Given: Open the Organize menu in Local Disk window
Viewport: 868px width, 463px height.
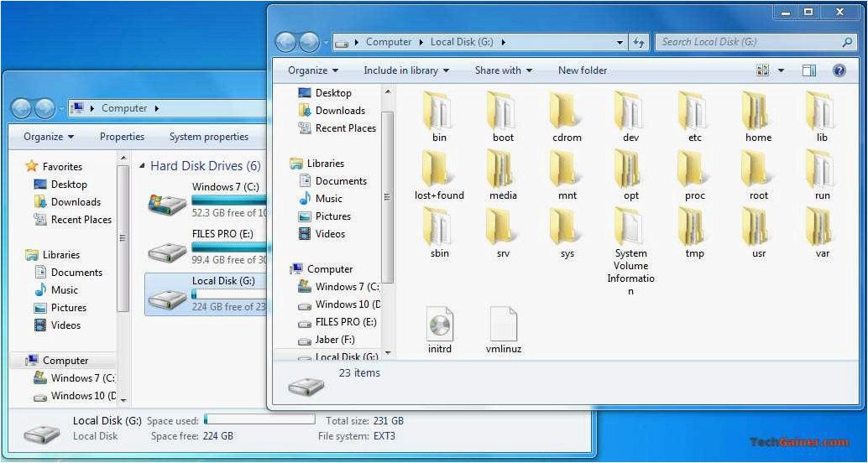Looking at the screenshot, I should tap(313, 70).
